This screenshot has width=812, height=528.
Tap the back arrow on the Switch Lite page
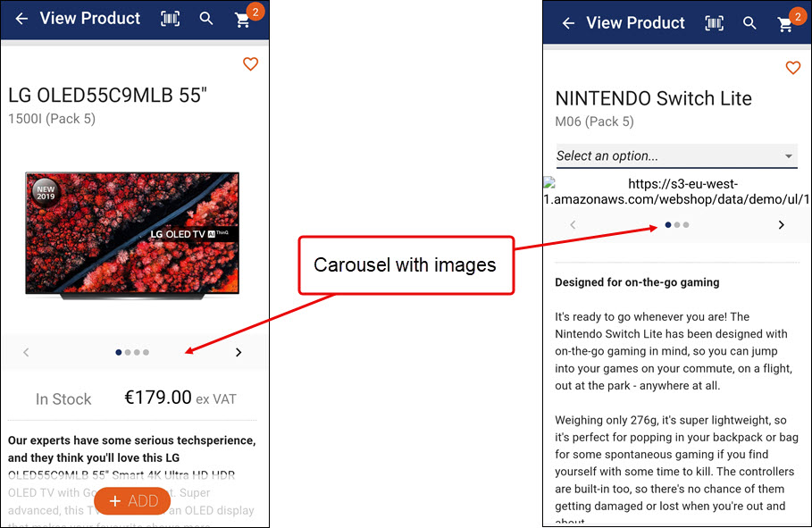point(569,23)
